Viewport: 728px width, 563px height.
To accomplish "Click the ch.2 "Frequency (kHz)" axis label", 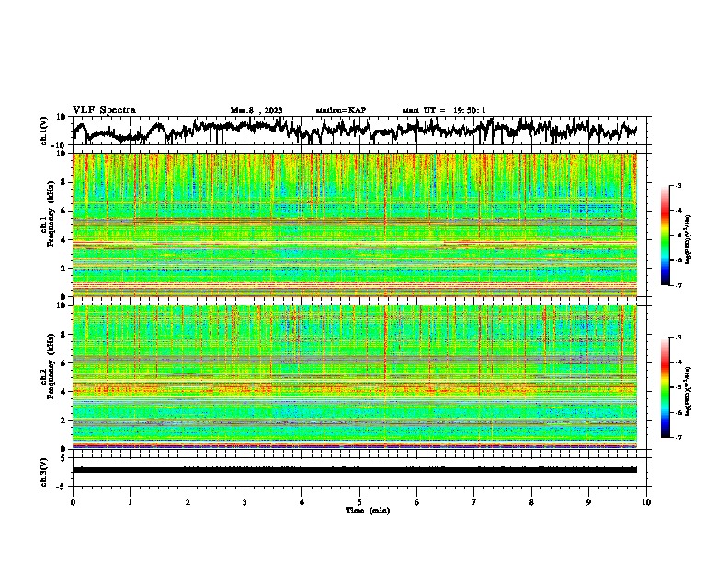I will pos(51,365).
